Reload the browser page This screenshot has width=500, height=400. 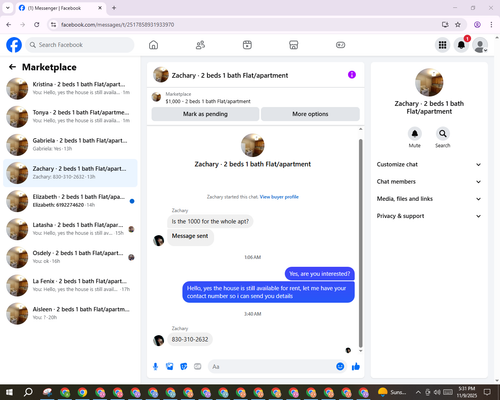(x=37, y=25)
